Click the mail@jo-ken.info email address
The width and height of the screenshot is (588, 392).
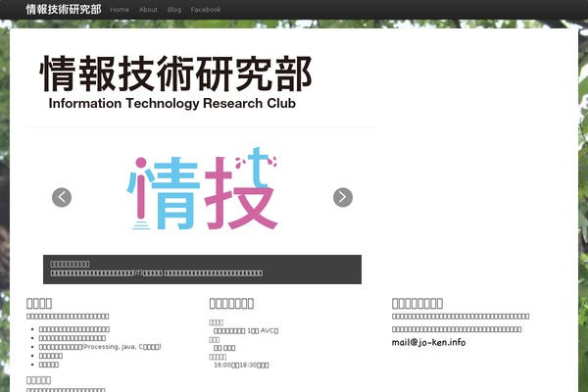pyautogui.click(x=428, y=342)
